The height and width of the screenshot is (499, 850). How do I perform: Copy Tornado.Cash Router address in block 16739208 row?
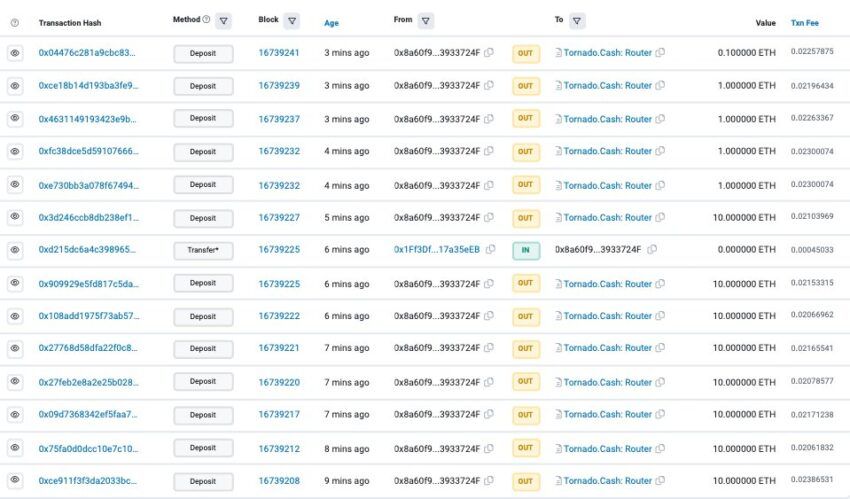click(660, 481)
